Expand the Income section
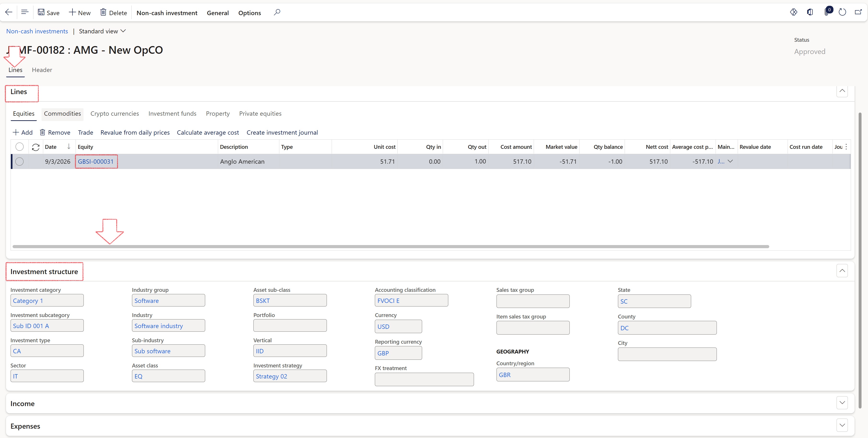Viewport: 868px width, 438px height. (x=842, y=403)
